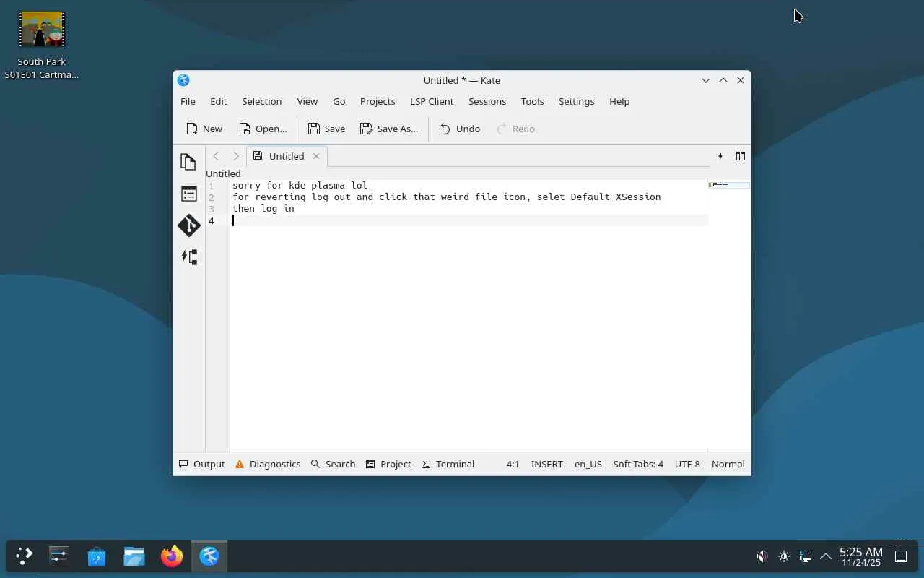The width and height of the screenshot is (924, 578).
Task: Click the Save As toolbar button
Action: click(x=389, y=129)
